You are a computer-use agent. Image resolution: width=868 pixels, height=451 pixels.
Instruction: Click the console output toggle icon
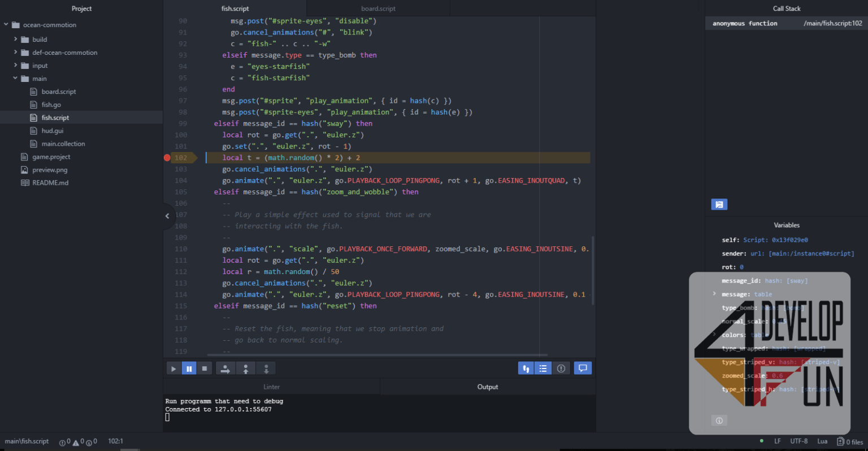[x=583, y=368]
